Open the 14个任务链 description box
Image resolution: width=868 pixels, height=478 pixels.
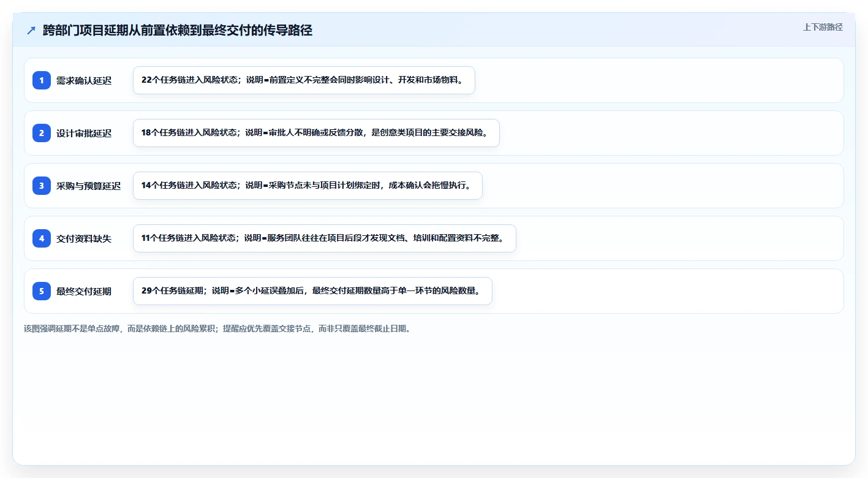(308, 186)
